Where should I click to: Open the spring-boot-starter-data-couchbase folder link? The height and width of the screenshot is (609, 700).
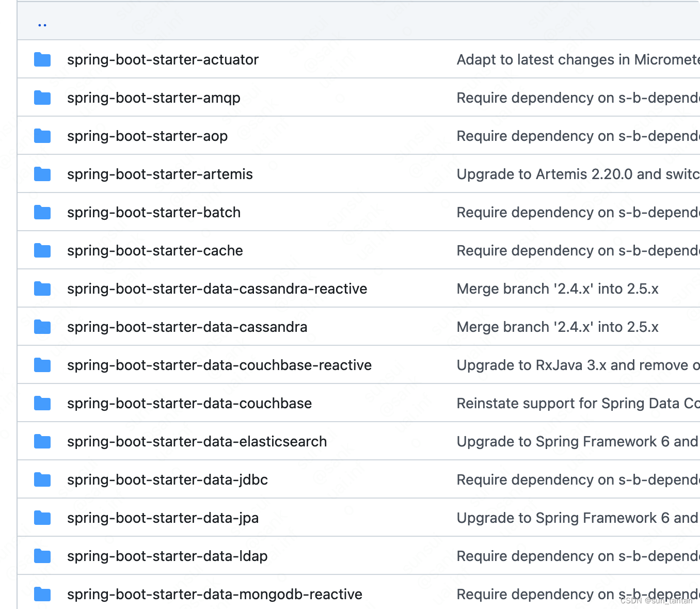189,404
